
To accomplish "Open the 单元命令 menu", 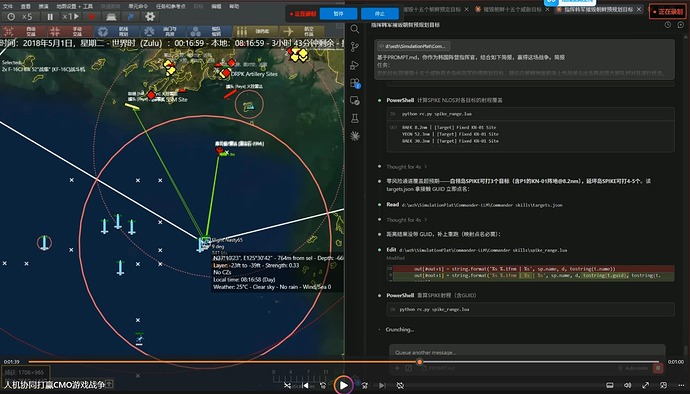I will pyautogui.click(x=138, y=6).
